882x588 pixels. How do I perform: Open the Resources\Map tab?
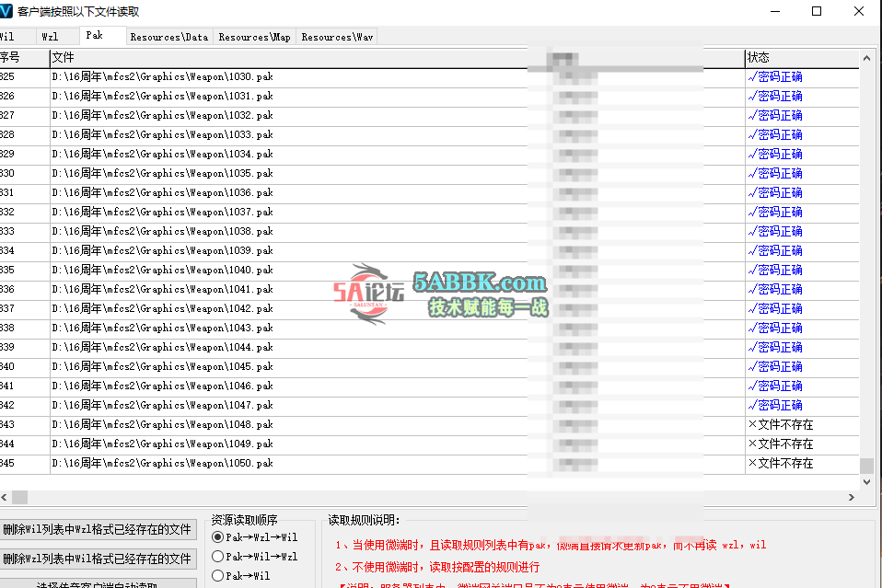click(254, 37)
